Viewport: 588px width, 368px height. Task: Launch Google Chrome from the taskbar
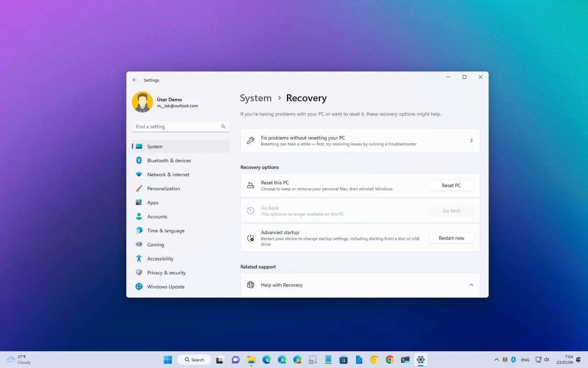click(390, 360)
